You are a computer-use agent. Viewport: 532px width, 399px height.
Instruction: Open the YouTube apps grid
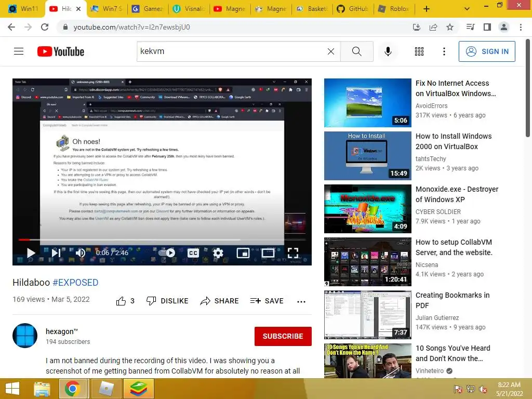click(x=419, y=51)
